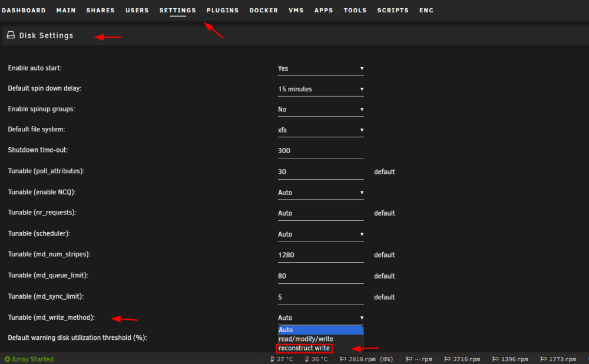Click the md_num_stripes input field
589x364 pixels.
click(320, 254)
